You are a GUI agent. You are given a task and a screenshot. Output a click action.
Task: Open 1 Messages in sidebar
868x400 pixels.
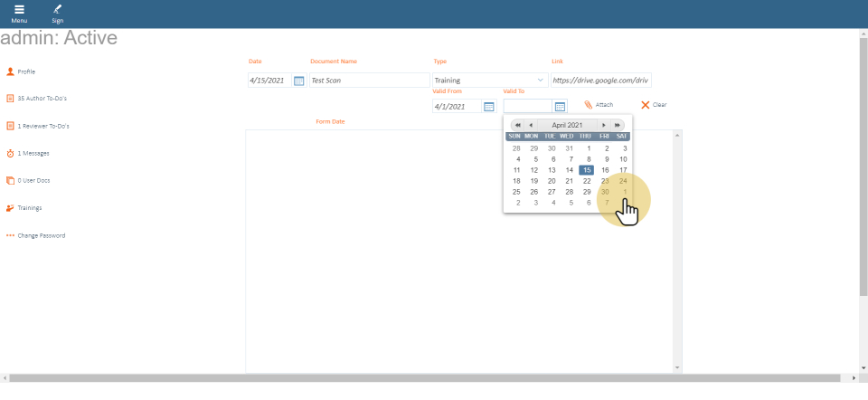[x=33, y=153]
